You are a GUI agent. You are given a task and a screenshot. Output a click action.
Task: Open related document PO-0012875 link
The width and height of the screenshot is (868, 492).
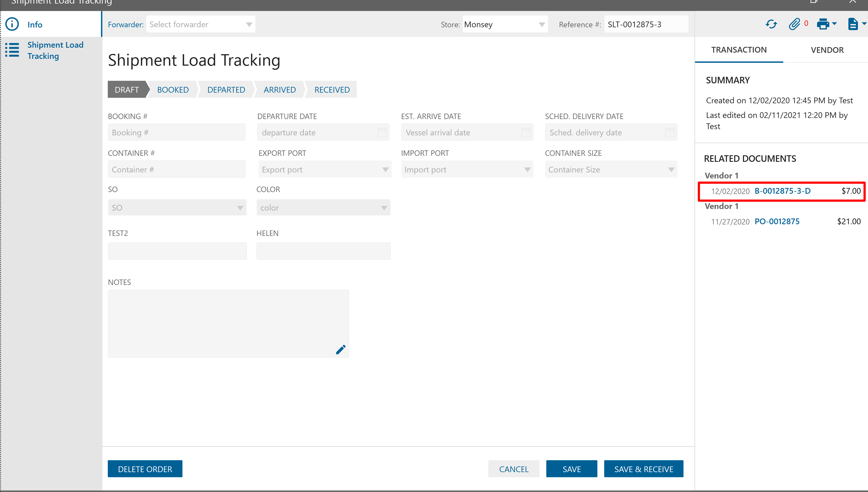pyautogui.click(x=777, y=221)
